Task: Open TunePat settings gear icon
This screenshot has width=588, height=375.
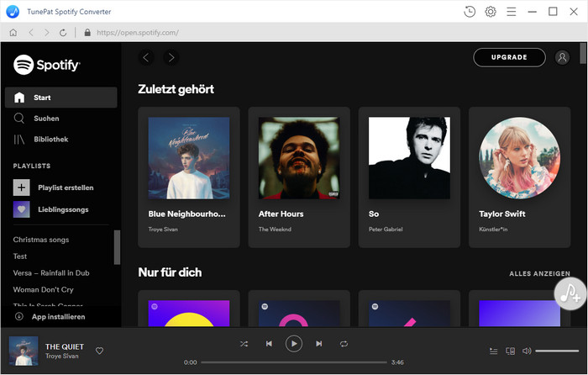Action: (490, 12)
